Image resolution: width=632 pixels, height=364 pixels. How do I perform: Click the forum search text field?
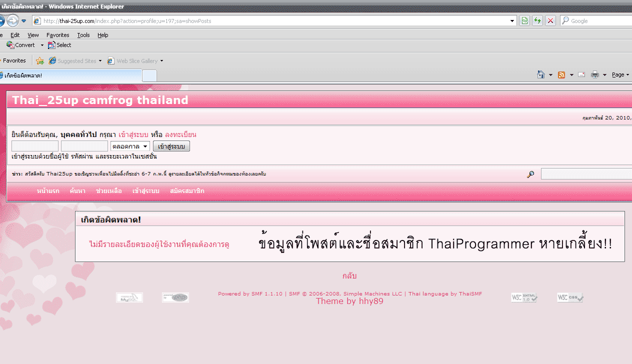[x=586, y=174]
